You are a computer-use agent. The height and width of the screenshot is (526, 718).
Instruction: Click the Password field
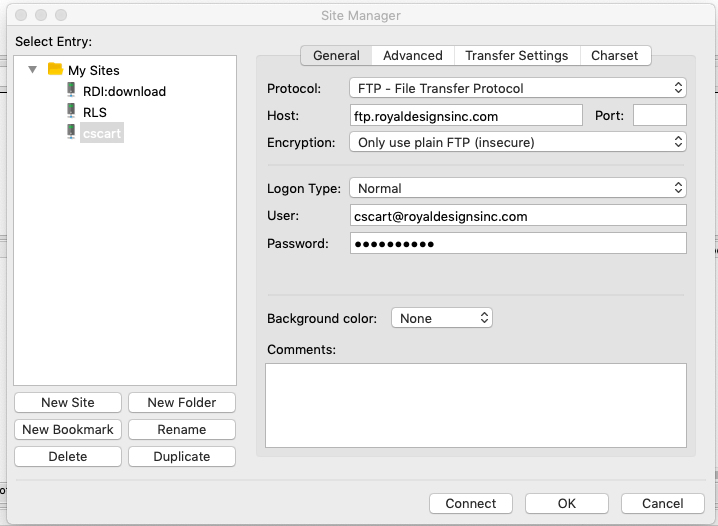(518, 243)
